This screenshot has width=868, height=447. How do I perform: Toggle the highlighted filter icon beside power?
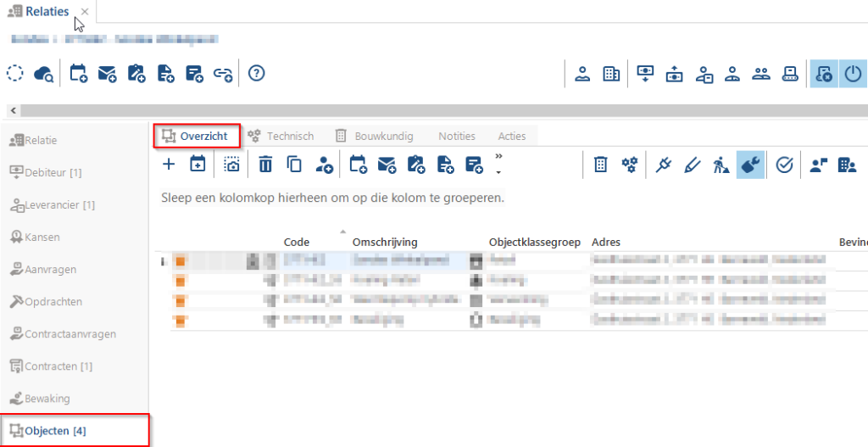point(824,74)
